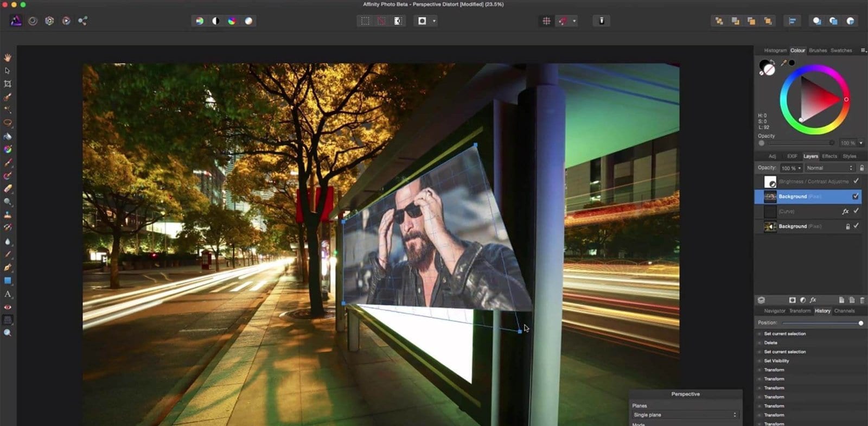Image resolution: width=868 pixels, height=426 pixels.
Task: Click the red hue handle on colour wheel
Action: click(x=846, y=99)
